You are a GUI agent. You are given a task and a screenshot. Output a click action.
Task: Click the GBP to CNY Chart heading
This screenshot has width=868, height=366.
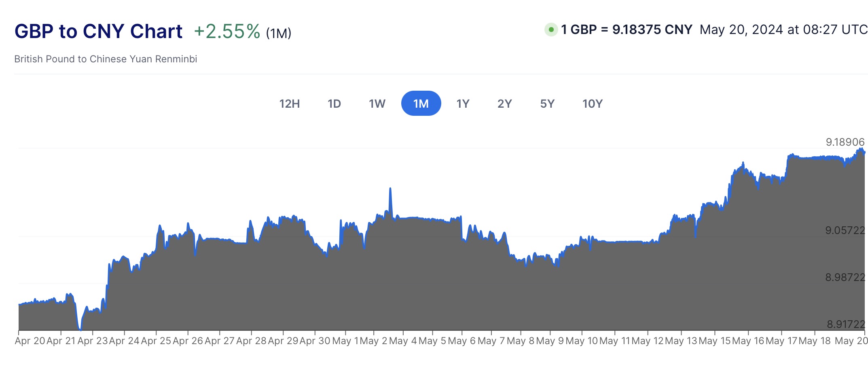98,31
